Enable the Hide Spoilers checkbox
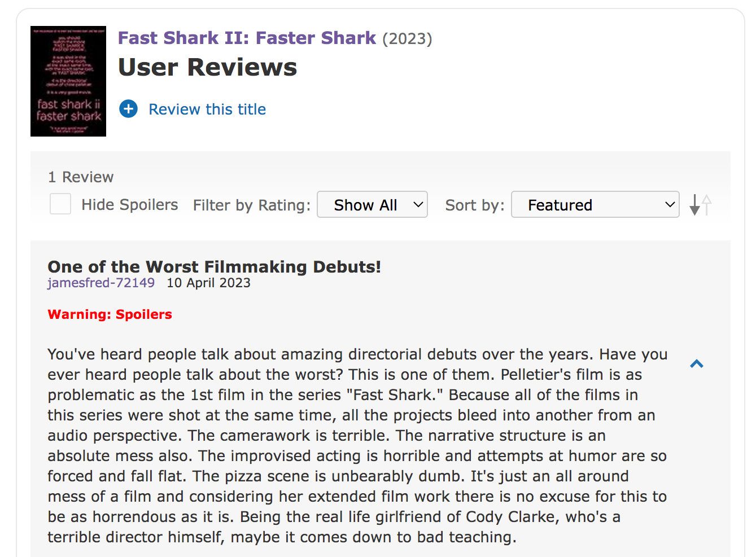Viewport: 756px width, 557px height. click(x=60, y=204)
